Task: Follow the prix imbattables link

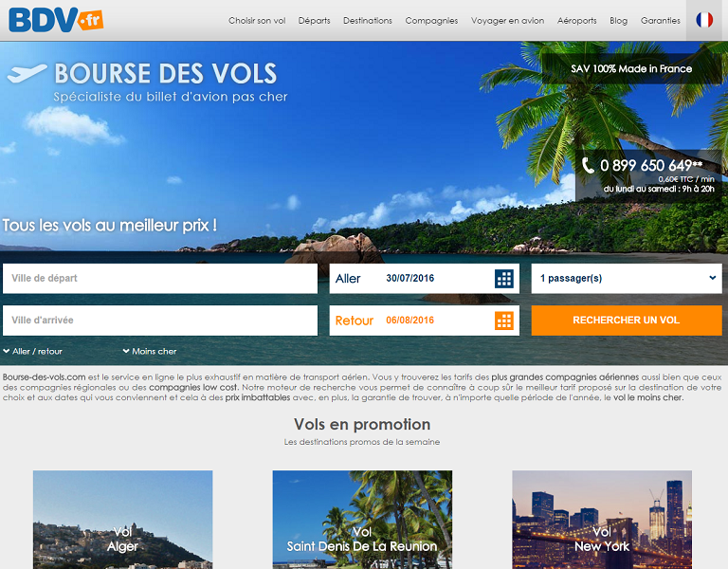Action: click(258, 397)
